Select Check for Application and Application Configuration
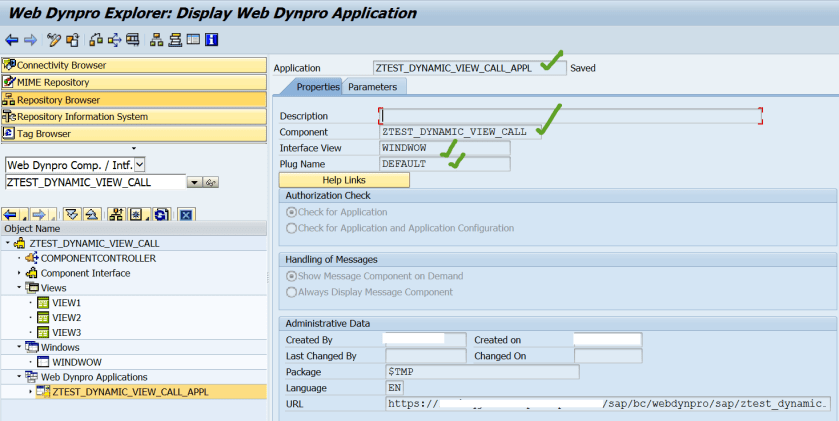 pyautogui.click(x=292, y=228)
